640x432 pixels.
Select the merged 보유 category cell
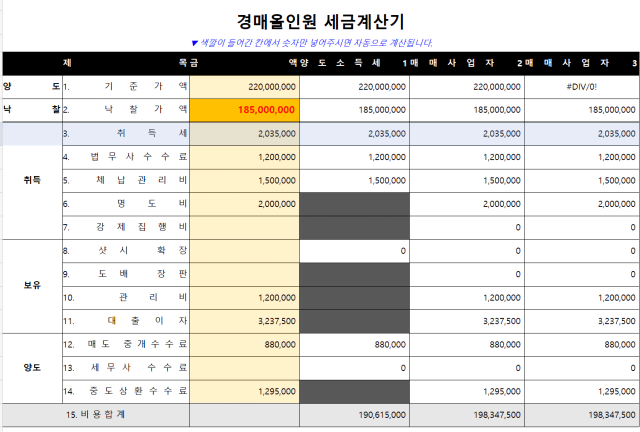coord(32,286)
